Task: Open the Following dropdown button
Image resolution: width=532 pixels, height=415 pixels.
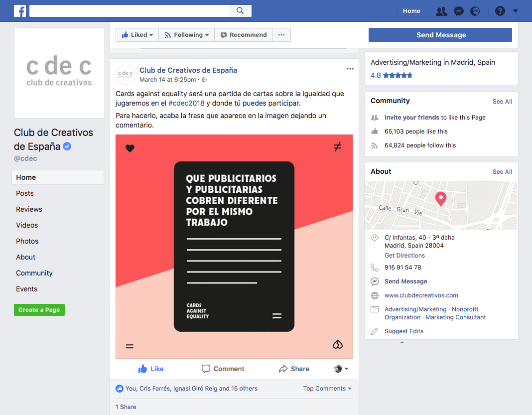Action: click(x=187, y=35)
